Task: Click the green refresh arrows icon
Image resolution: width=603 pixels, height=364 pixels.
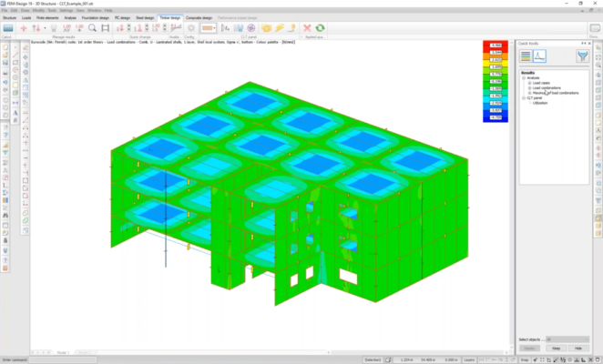Action: point(320,28)
